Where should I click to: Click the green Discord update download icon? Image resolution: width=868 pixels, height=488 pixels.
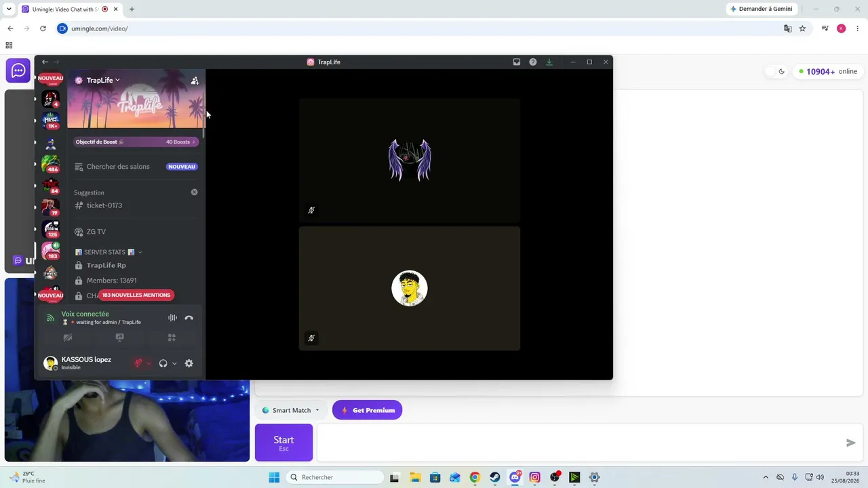pyautogui.click(x=549, y=62)
